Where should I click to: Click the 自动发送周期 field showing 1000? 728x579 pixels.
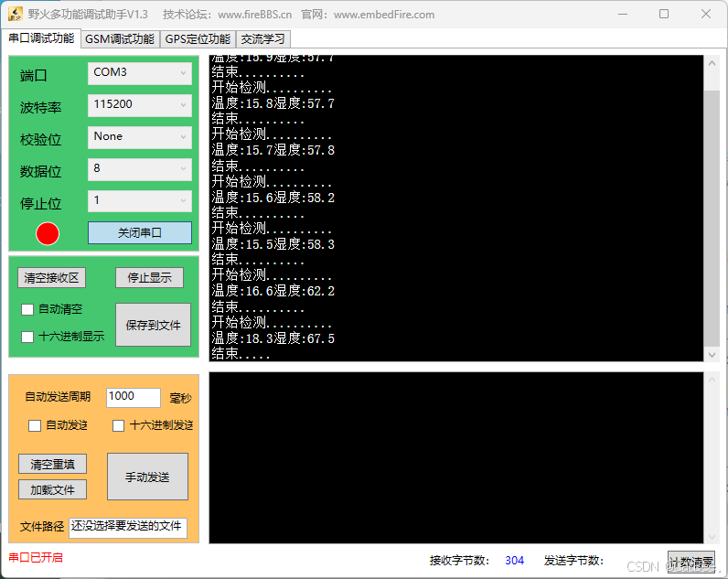coord(134,398)
